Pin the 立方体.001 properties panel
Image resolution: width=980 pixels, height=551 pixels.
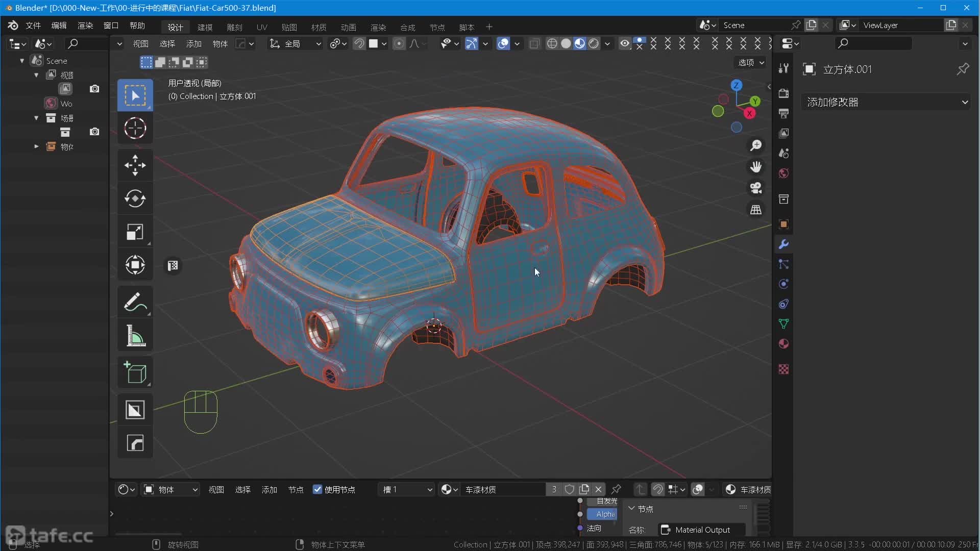coord(963,69)
